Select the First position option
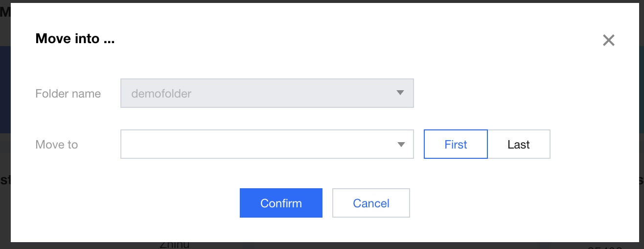 pos(456,144)
